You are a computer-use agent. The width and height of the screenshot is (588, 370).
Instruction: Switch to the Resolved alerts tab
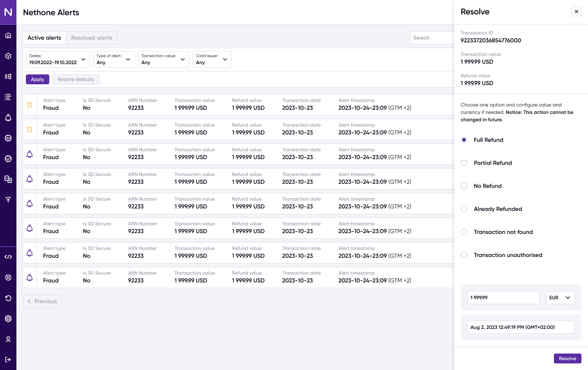pos(91,38)
